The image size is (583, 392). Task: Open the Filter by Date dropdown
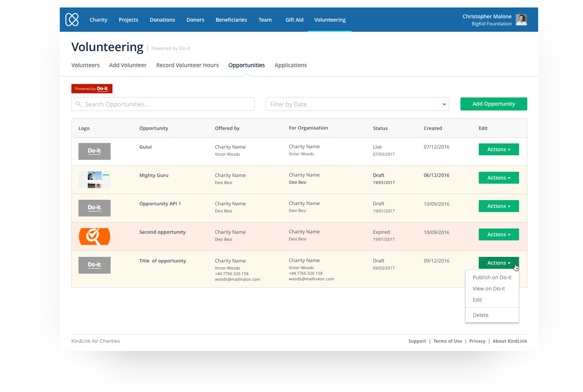[357, 104]
